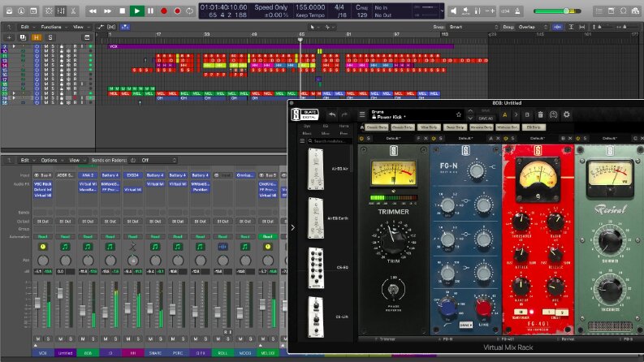Select the SNARE channel name label

click(155, 353)
